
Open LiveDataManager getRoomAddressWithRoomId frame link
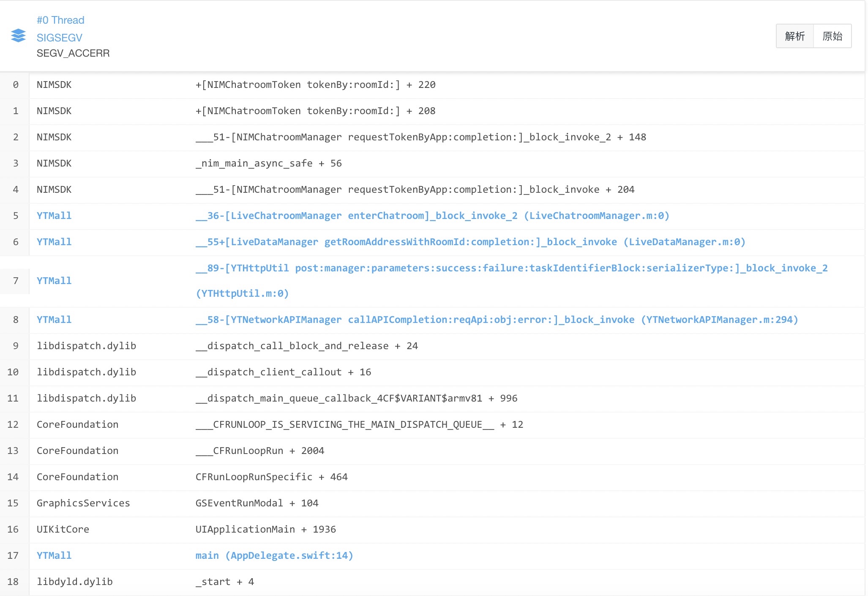click(x=470, y=242)
